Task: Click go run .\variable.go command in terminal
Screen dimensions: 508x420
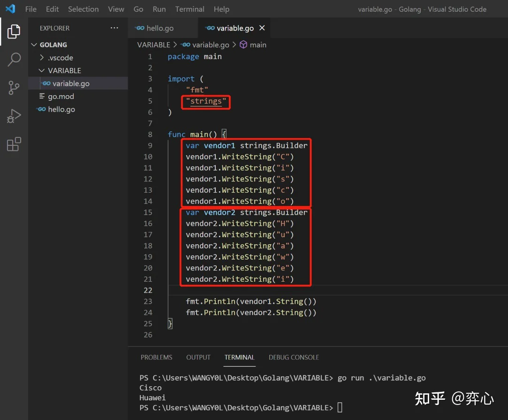Action: [382, 378]
